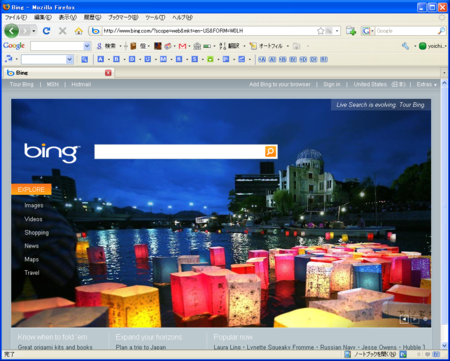
Task: Show previous Bing background image
Action: 404,319
